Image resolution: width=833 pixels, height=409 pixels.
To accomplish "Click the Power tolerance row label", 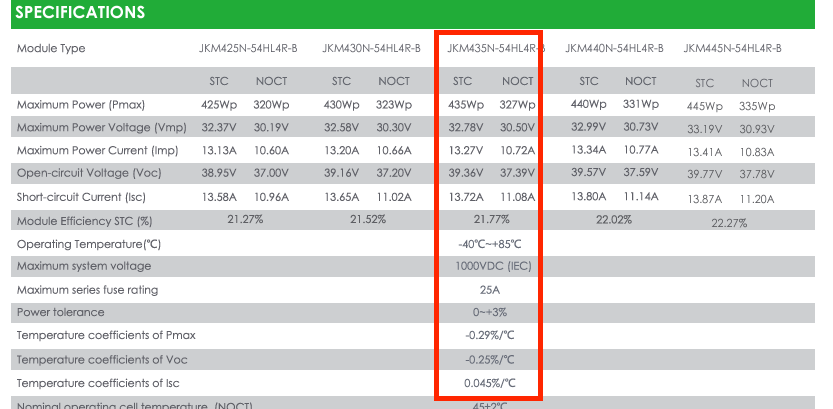I will tap(61, 312).
